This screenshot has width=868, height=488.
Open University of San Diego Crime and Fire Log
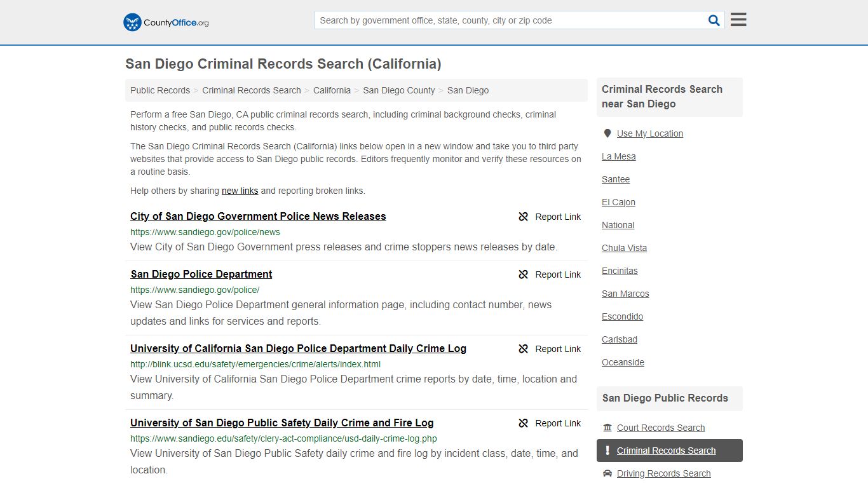pos(282,423)
